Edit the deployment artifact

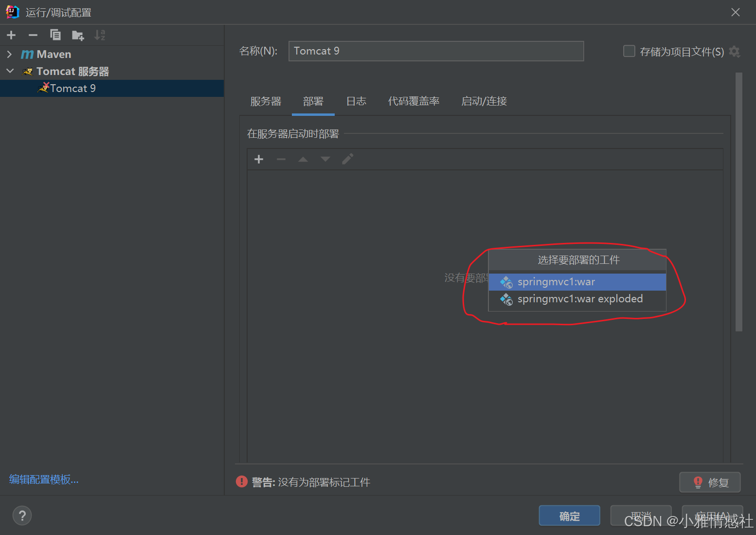[347, 159]
